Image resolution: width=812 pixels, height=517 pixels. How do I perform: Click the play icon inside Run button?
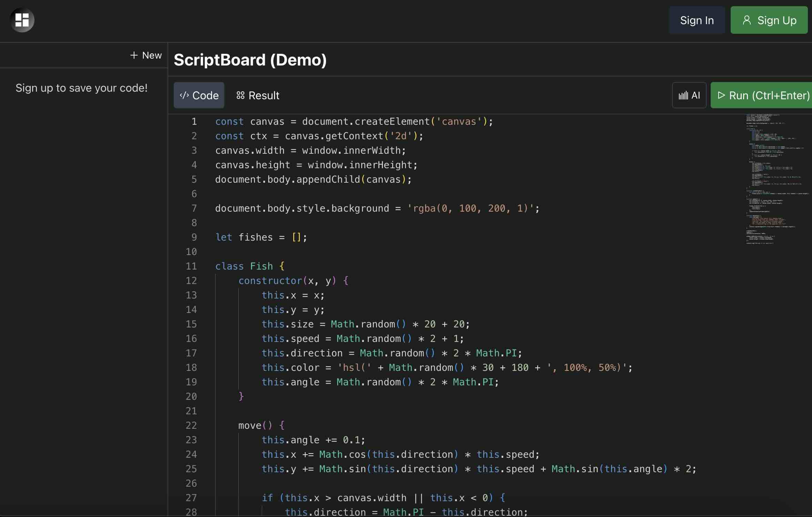click(721, 95)
